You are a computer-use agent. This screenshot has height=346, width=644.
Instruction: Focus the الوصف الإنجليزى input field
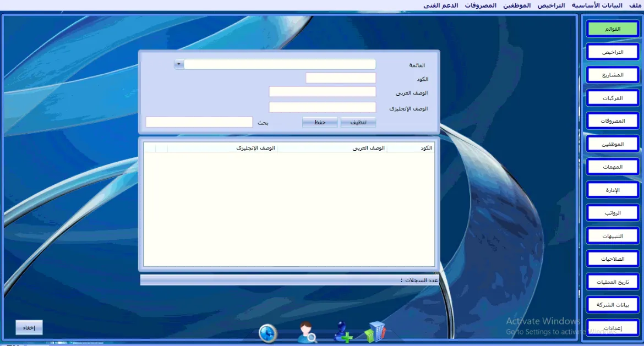pyautogui.click(x=322, y=107)
